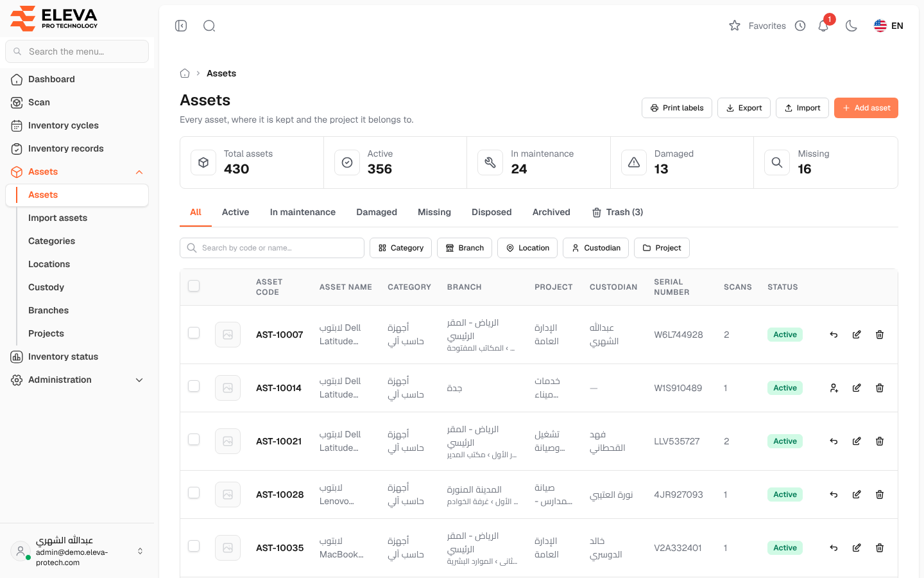
Task: Open the Location filter dropdown
Action: [527, 248]
